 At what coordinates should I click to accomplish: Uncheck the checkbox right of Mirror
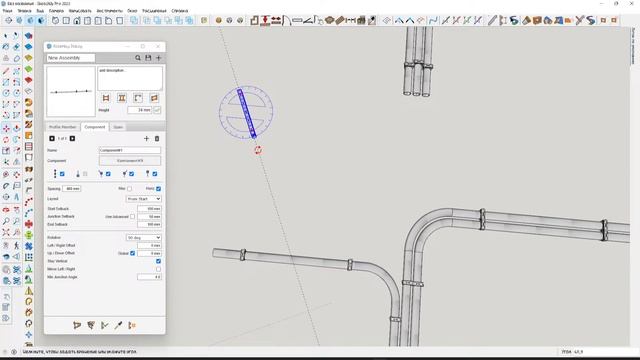(158, 189)
